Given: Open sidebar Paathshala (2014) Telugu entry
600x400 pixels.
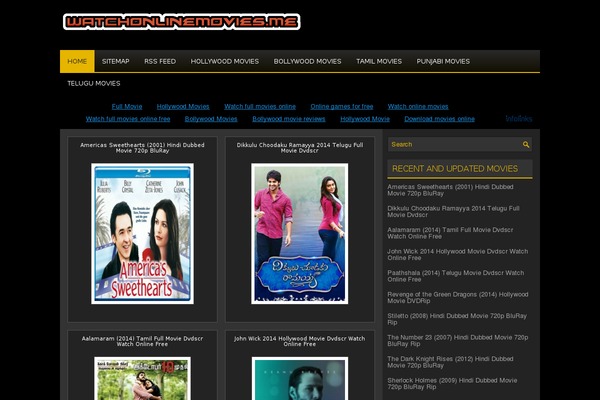Looking at the screenshot, I should coord(456,276).
